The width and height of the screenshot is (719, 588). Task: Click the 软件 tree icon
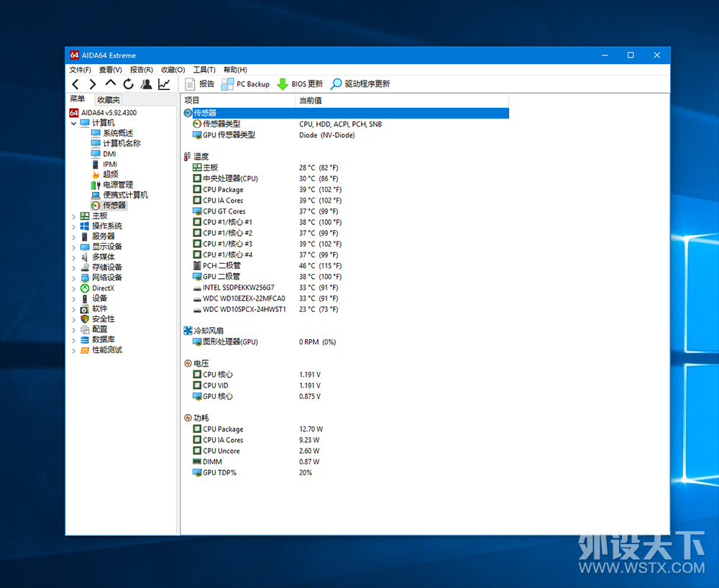click(x=85, y=309)
